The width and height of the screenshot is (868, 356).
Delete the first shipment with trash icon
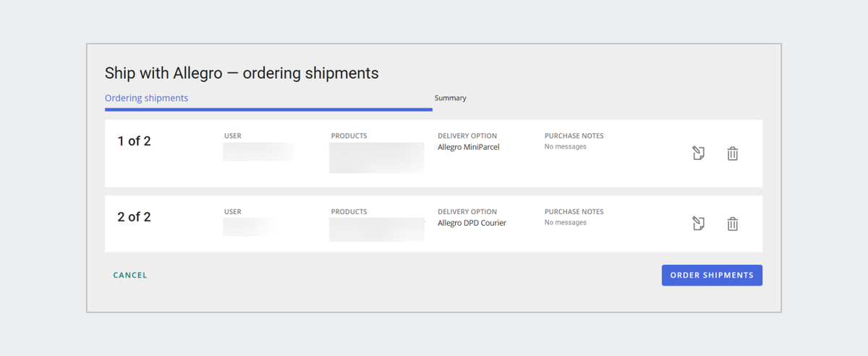[732, 153]
